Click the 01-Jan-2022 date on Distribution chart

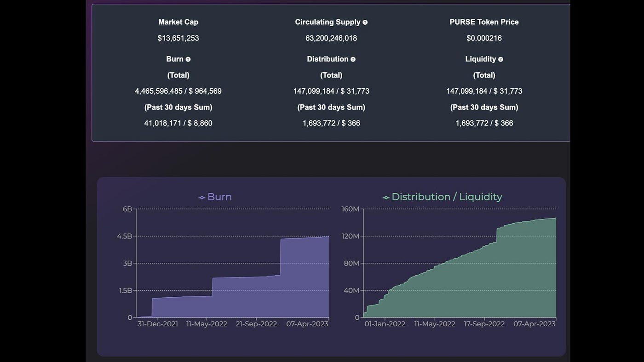pos(384,324)
